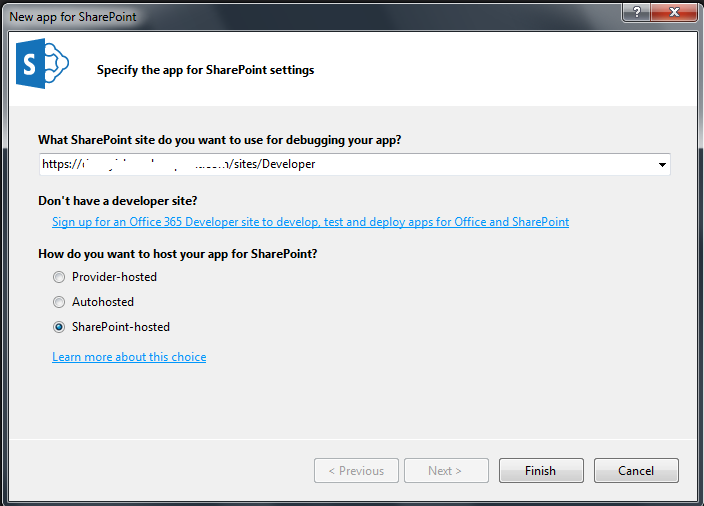Image resolution: width=704 pixels, height=506 pixels.
Task: Choose the Autohosted radio button
Action: (59, 302)
